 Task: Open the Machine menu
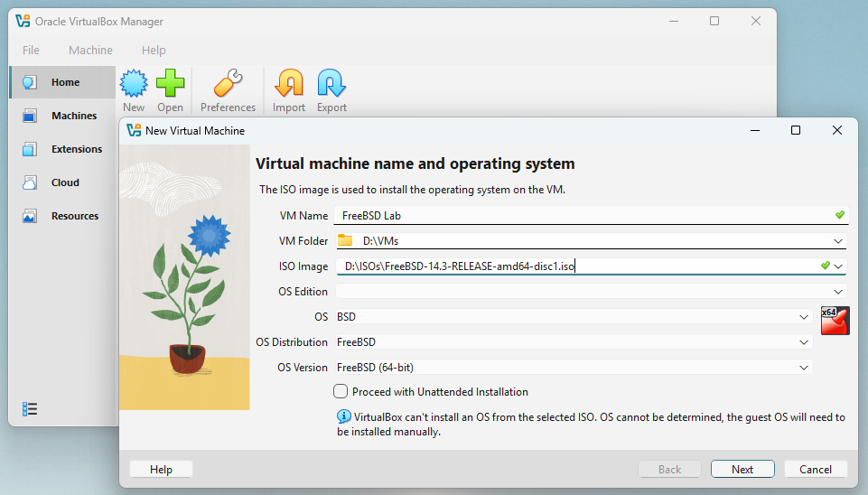(x=91, y=51)
